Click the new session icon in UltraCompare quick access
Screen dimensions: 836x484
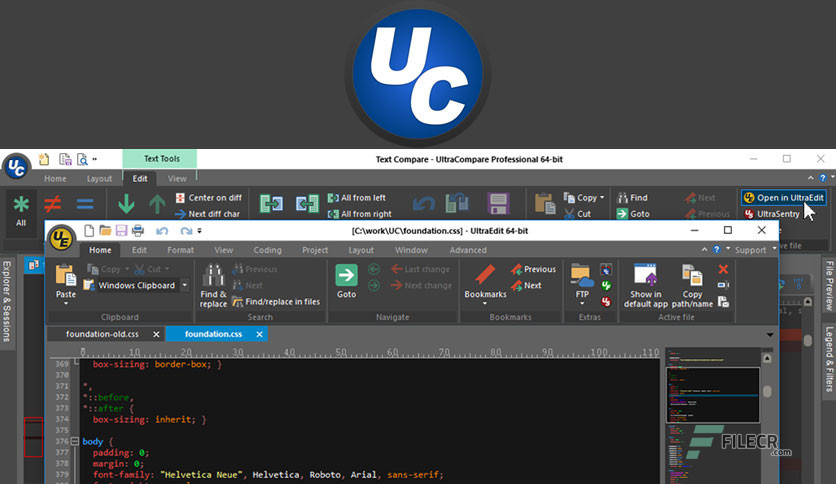44,159
